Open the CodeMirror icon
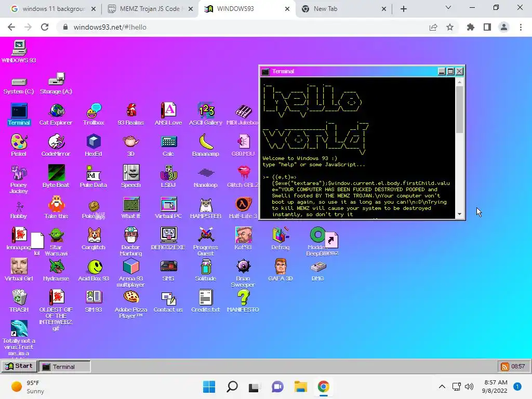The height and width of the screenshot is (399, 532). (56, 145)
